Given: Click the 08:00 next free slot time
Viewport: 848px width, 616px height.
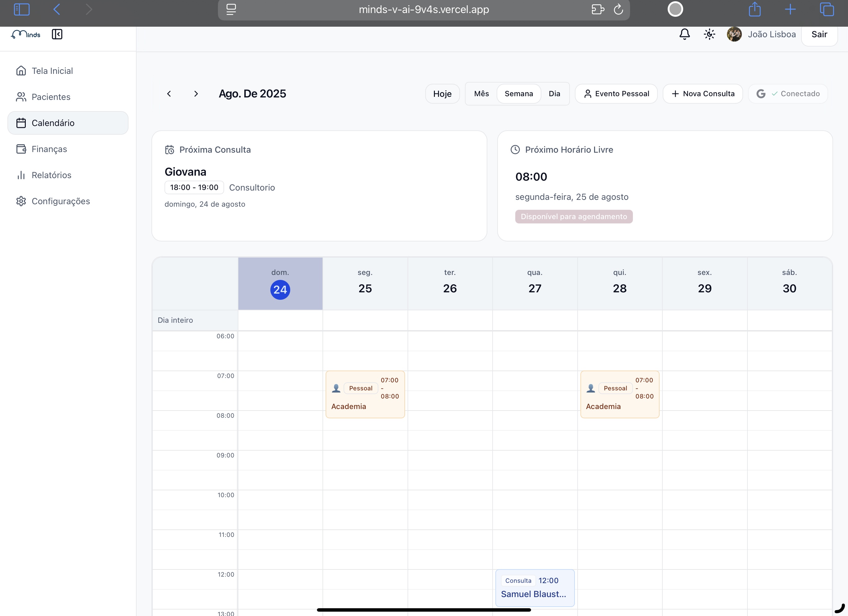Looking at the screenshot, I should 531,177.
